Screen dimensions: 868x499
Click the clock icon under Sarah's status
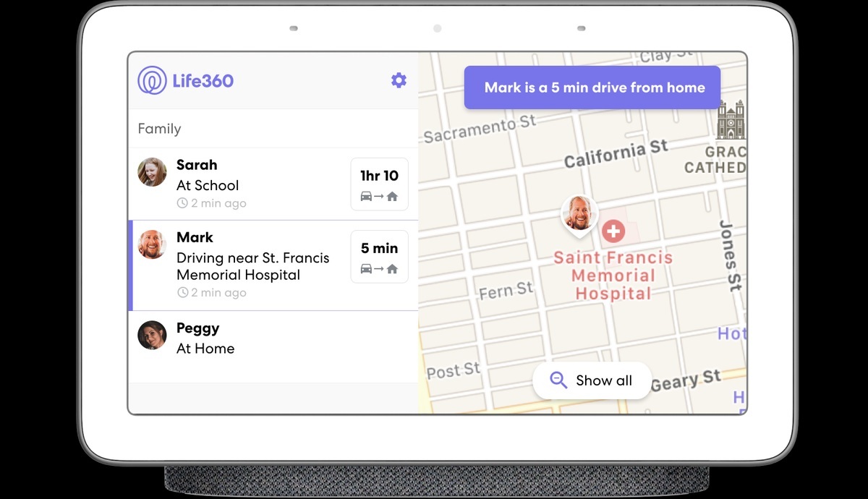coord(182,203)
